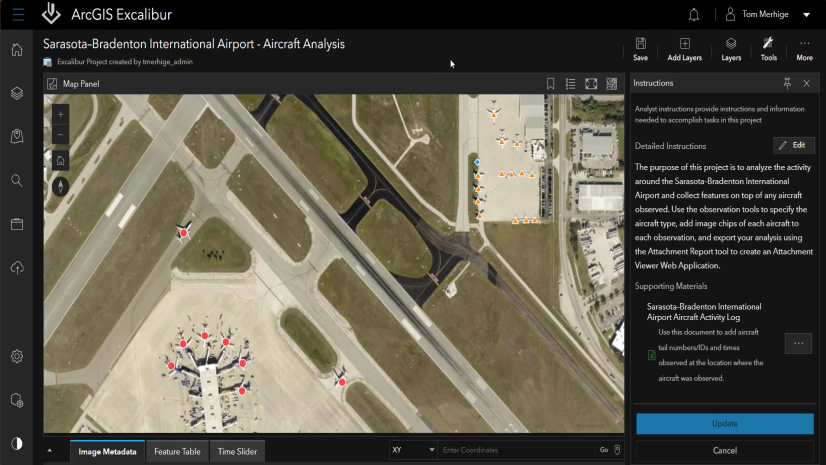This screenshot has height=465, width=826.
Task: Click the Update button
Action: (725, 423)
